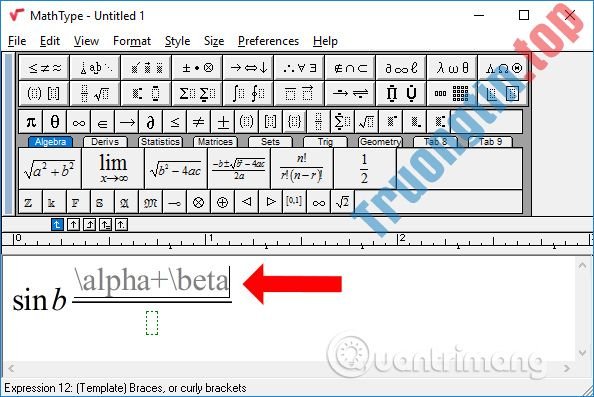This screenshot has height=397, width=594.
Task: Open the products and set theory templates palette
Action: [x=401, y=93]
